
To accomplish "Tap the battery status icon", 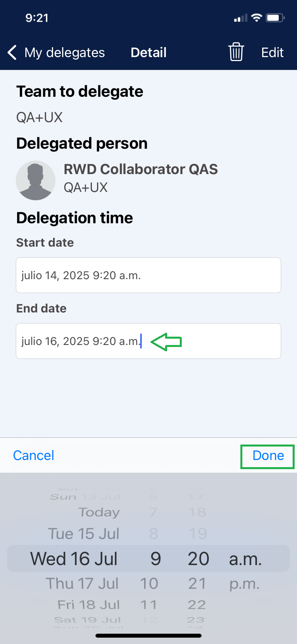I will [x=275, y=18].
